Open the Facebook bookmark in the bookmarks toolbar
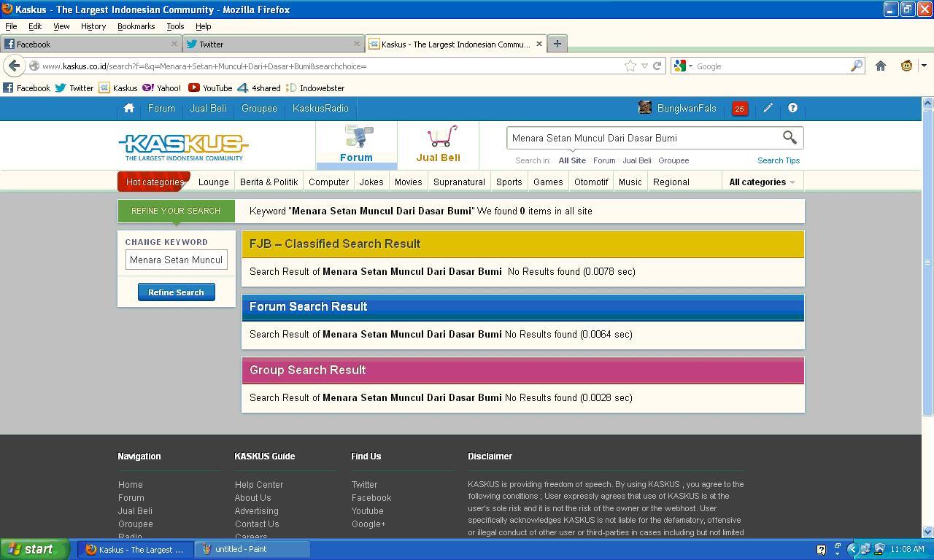 (27, 87)
